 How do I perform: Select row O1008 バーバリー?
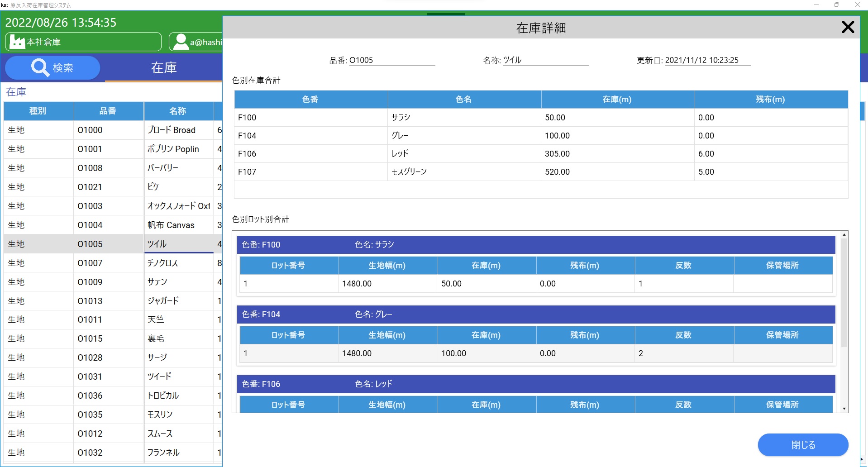coord(113,168)
